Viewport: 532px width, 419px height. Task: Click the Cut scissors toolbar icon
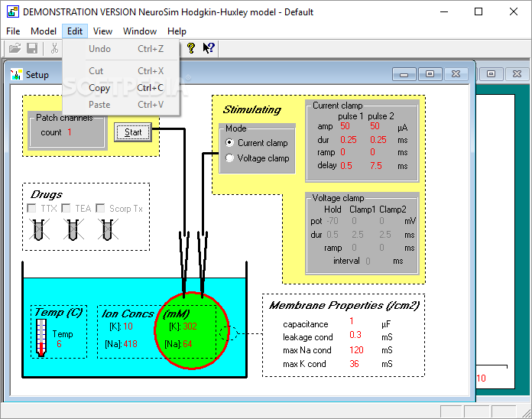(54, 48)
